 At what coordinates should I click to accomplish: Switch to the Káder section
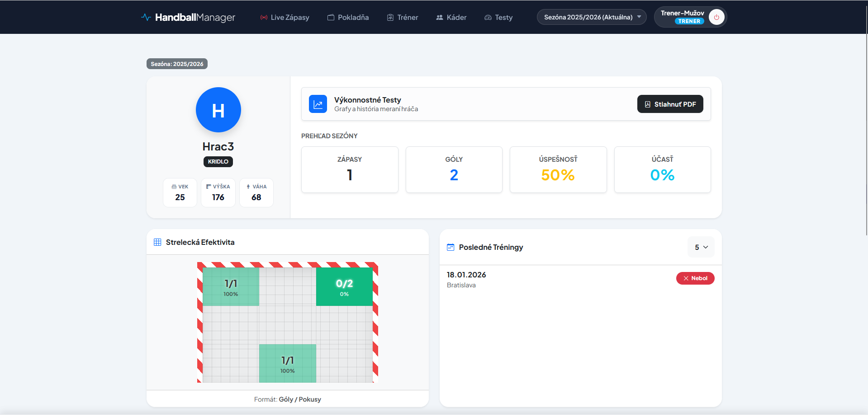[x=451, y=17]
